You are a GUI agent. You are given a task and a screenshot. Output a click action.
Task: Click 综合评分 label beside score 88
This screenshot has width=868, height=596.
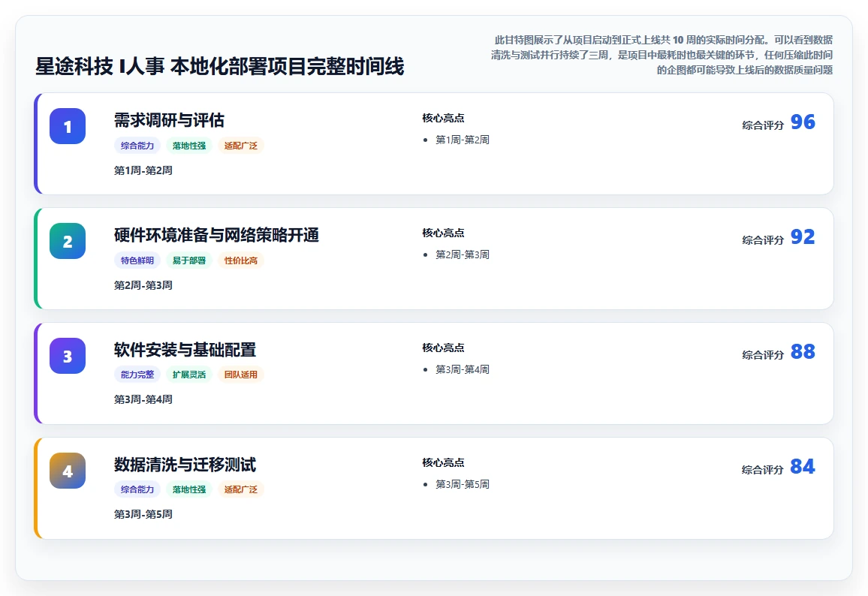point(763,355)
